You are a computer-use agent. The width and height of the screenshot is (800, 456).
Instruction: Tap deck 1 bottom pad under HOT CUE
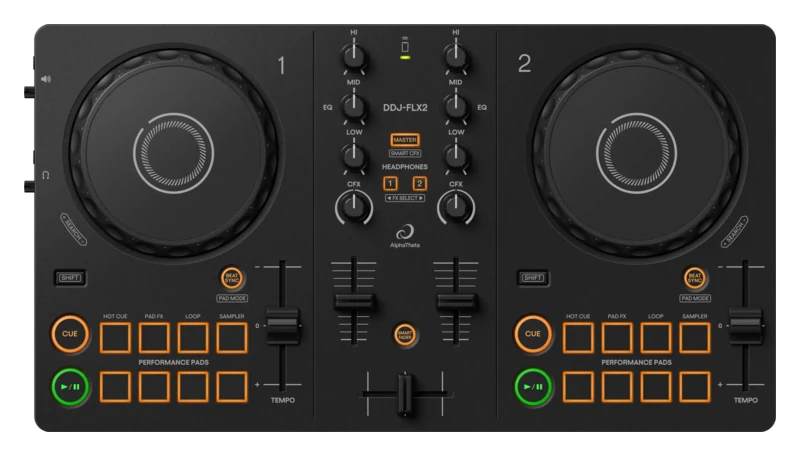(115, 387)
